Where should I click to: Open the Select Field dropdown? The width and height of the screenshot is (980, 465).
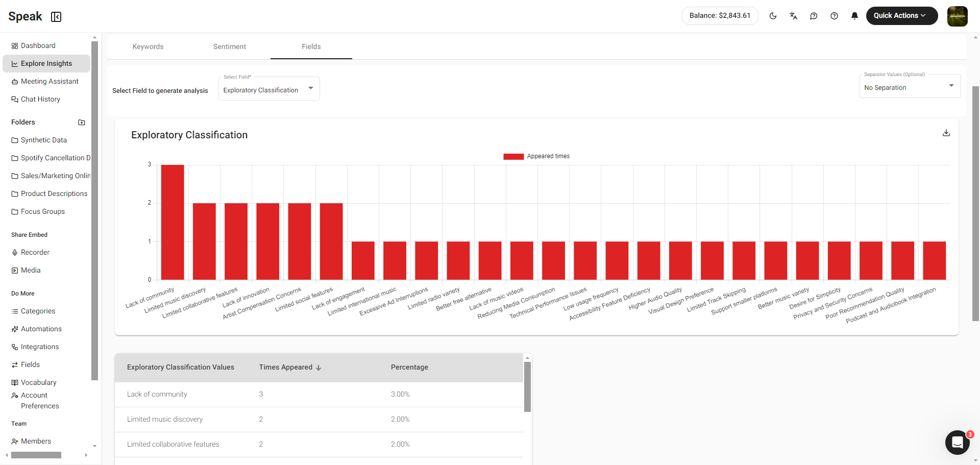tap(269, 90)
